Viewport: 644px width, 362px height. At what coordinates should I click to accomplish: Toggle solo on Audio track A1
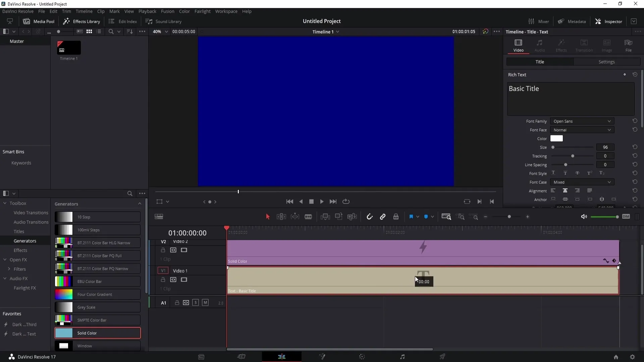coord(196,303)
